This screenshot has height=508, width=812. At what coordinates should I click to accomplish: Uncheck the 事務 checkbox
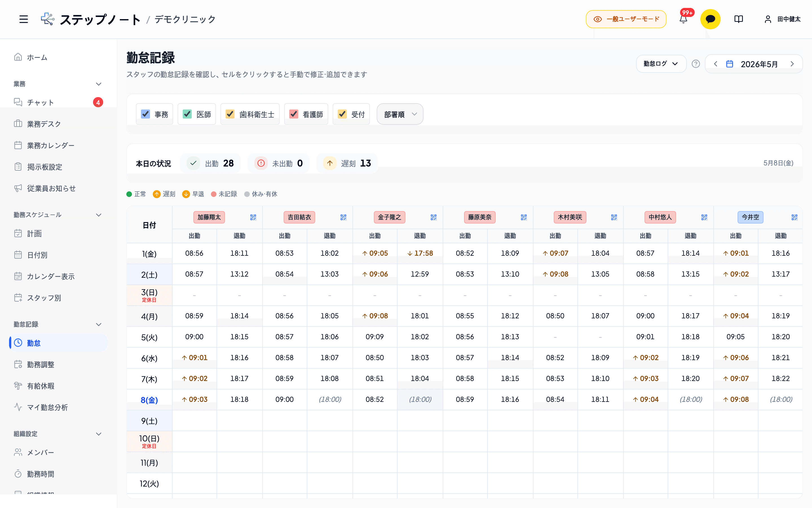click(145, 114)
